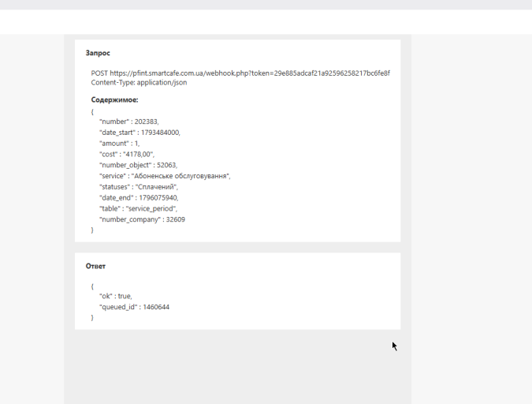The height and width of the screenshot is (404, 532).
Task: Click the Содержимое: label
Action: click(114, 100)
